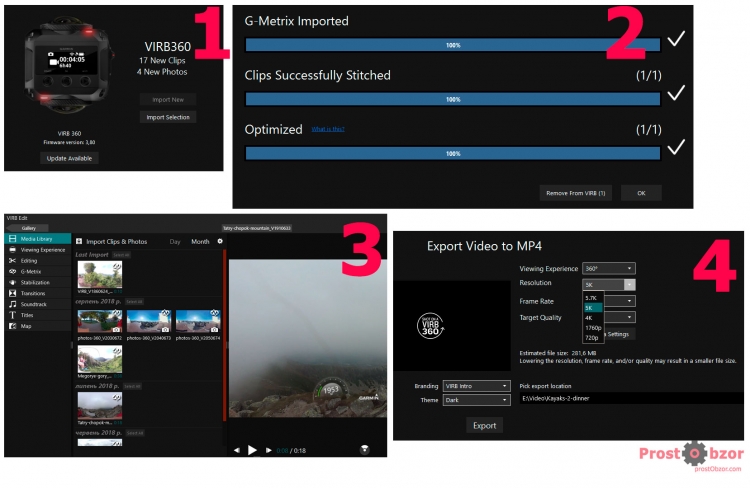Click the G-Metrix icon in sidebar

click(x=13, y=271)
